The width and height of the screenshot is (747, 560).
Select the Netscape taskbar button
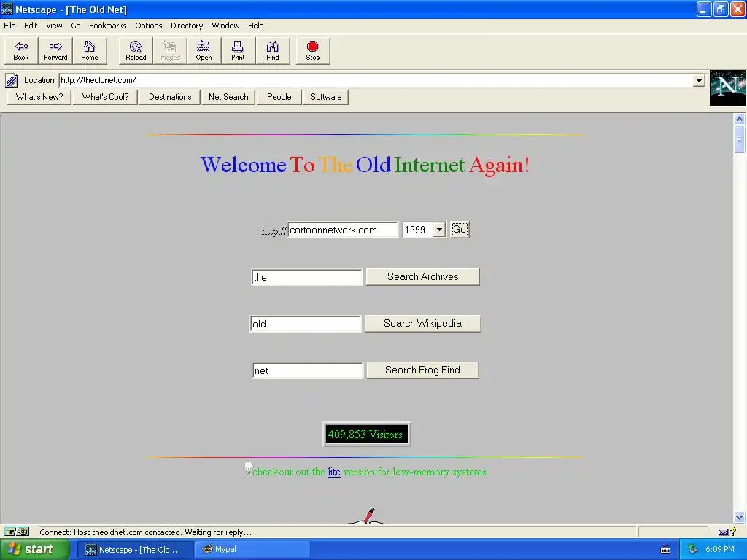point(135,550)
